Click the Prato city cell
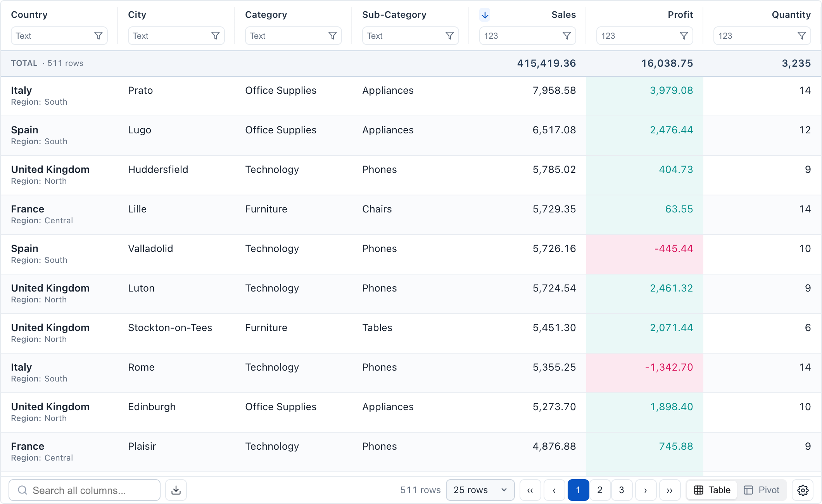Viewport: 822px width, 504px height. pyautogui.click(x=140, y=90)
